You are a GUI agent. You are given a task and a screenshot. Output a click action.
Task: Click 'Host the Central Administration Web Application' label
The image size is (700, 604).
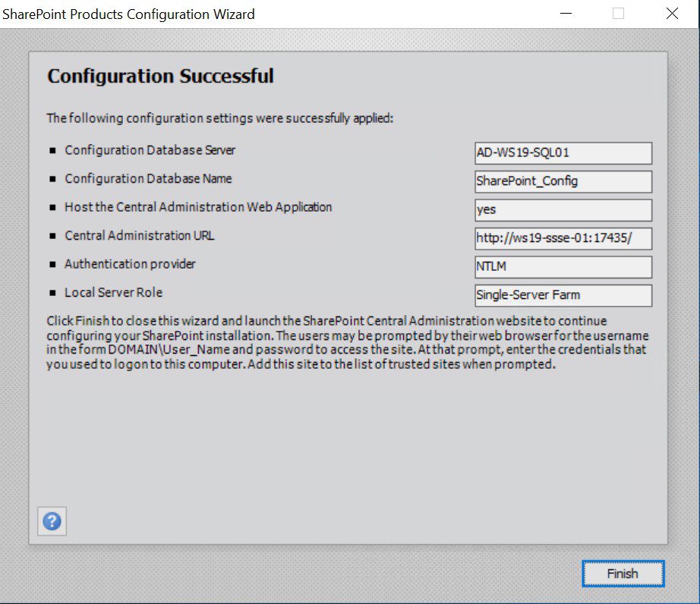click(x=198, y=207)
